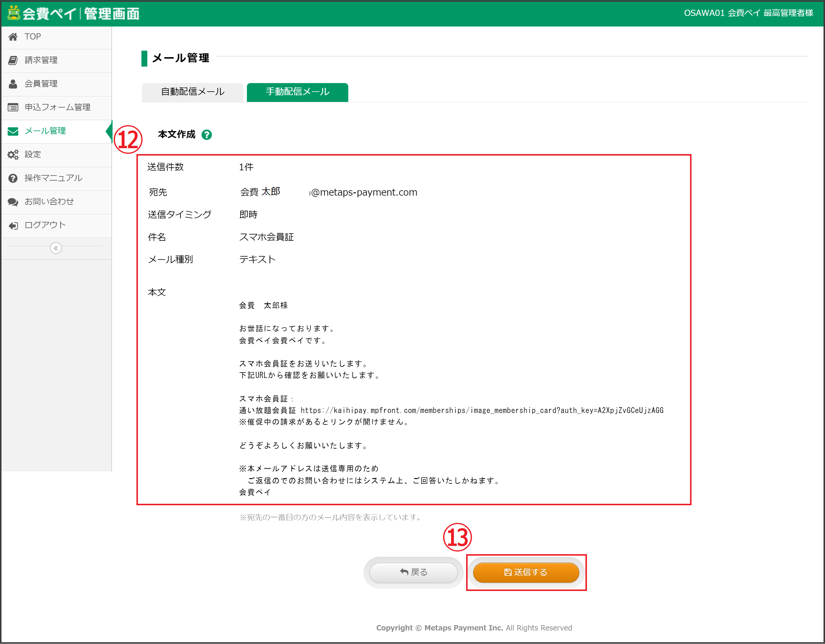Click the home icon beside TOP
Image resolution: width=825 pixels, height=644 pixels.
click(13, 37)
